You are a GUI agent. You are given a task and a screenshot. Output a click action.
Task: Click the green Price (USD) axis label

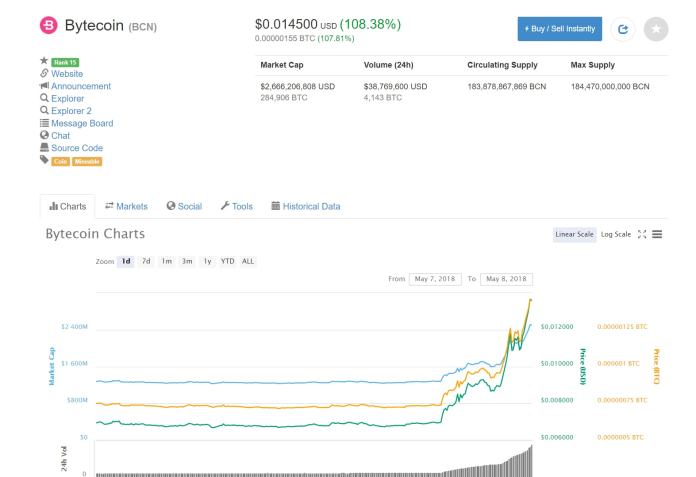[582, 367]
